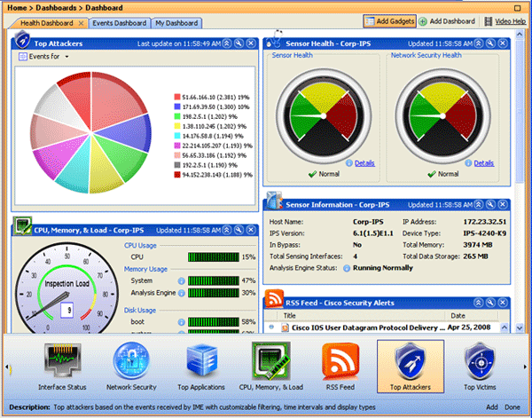
Task: Click Done in the gadget tray
Action: (512, 406)
